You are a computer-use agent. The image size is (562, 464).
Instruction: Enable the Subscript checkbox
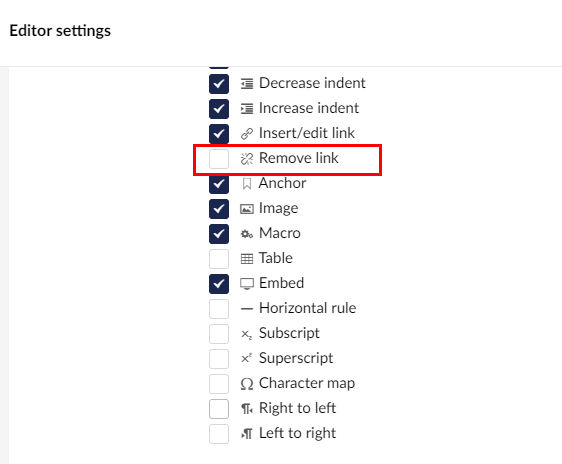tap(219, 334)
